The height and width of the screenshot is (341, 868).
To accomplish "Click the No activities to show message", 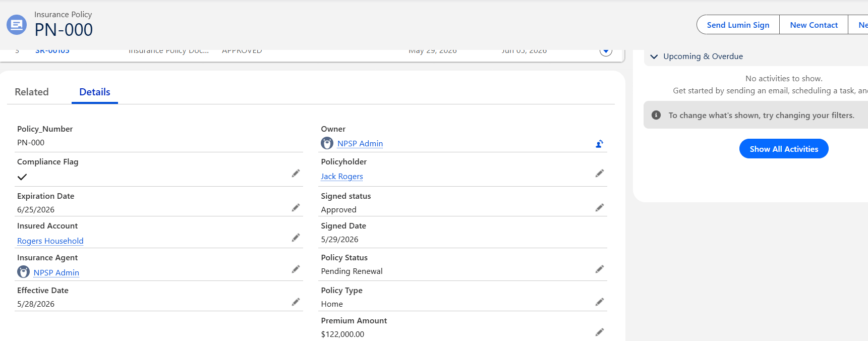I will 784,79.
